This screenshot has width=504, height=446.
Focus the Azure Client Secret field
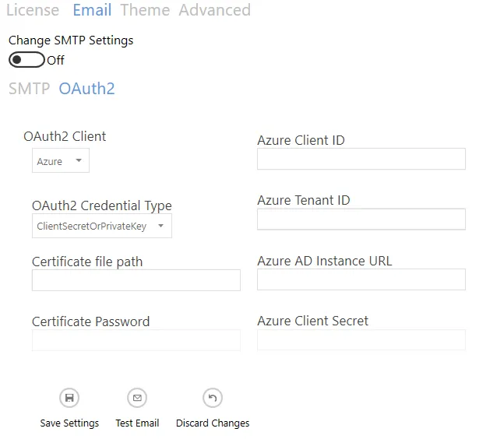pos(361,339)
